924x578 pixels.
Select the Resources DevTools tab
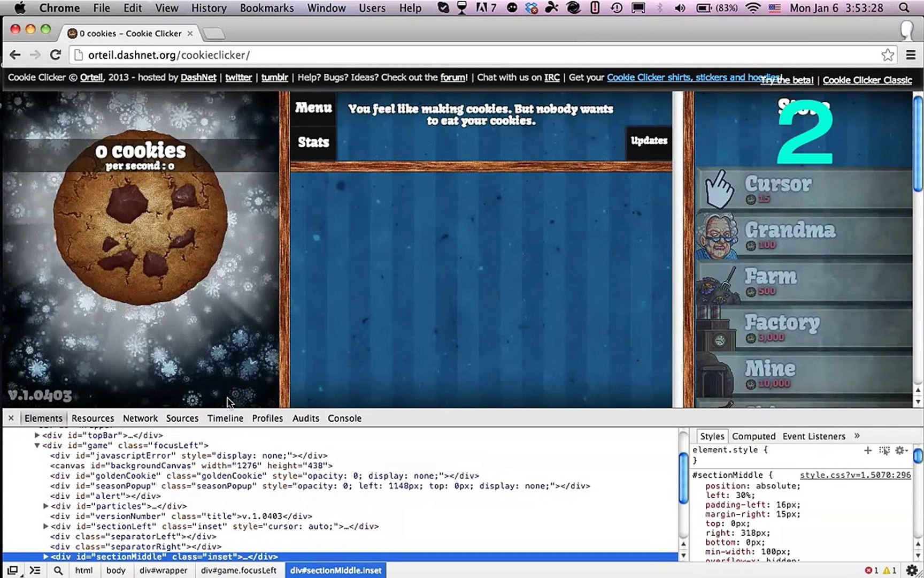[93, 419]
